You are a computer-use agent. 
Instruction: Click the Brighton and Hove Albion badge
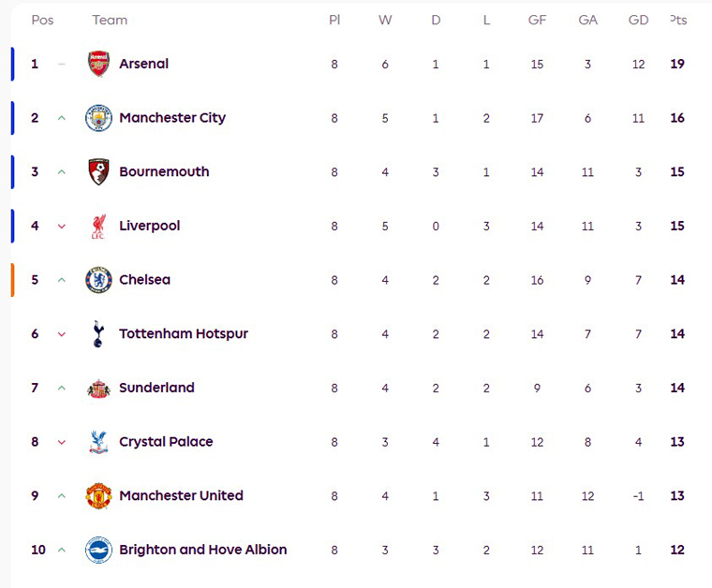(98, 550)
